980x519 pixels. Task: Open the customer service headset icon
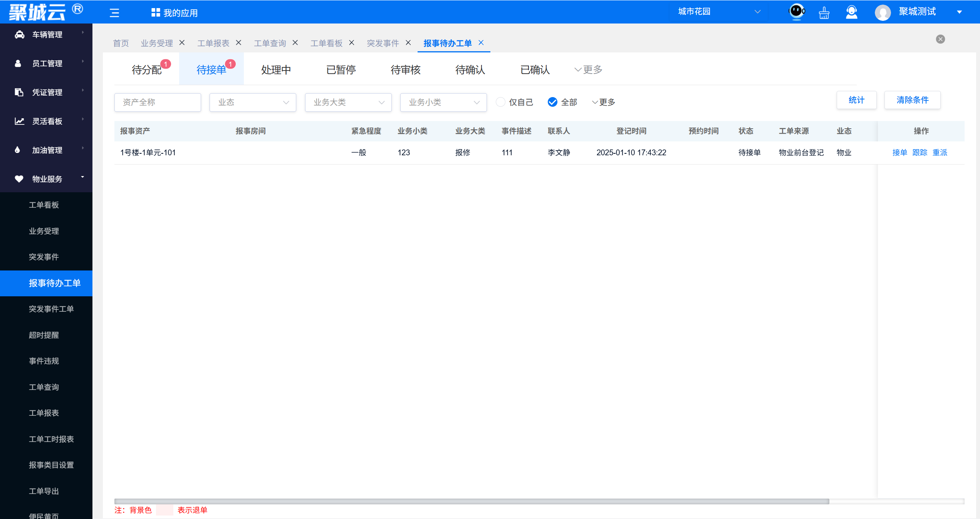point(851,12)
